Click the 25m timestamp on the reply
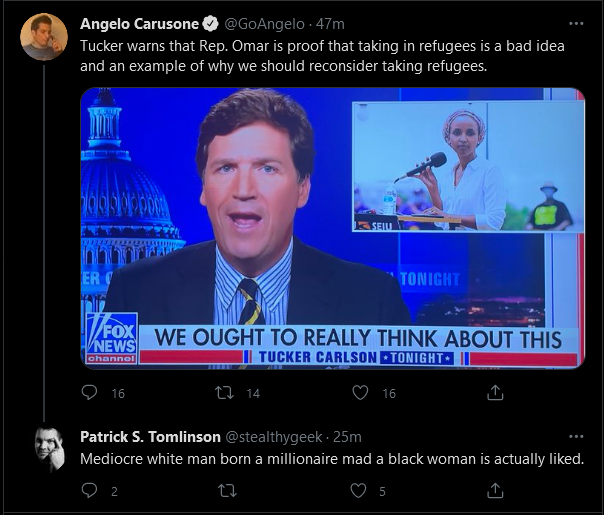 [347, 437]
